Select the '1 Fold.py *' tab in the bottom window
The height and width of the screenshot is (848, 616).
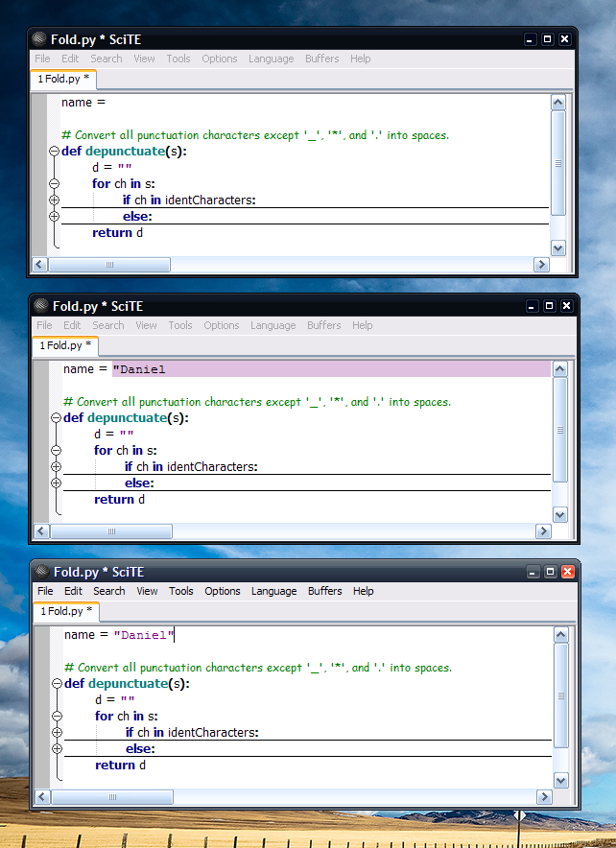66,611
